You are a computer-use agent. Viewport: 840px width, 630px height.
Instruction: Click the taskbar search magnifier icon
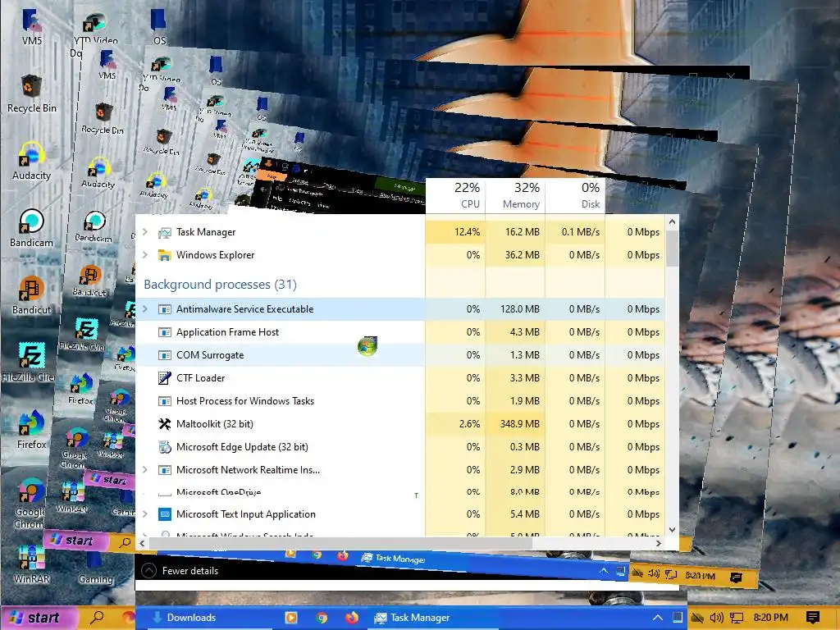coord(97,618)
